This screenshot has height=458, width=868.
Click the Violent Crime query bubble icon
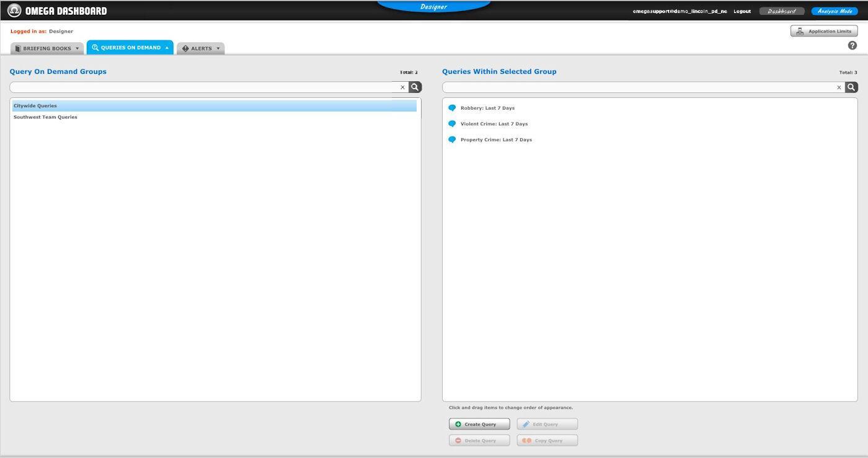452,124
